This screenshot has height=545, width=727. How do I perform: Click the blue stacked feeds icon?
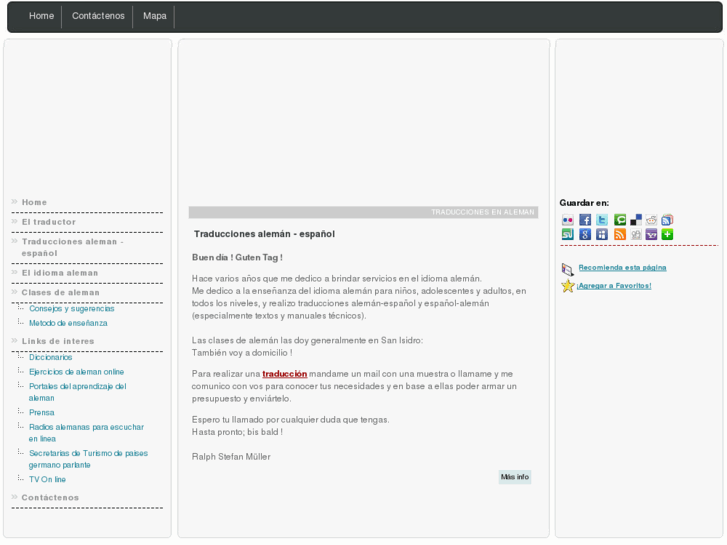pyautogui.click(x=667, y=220)
